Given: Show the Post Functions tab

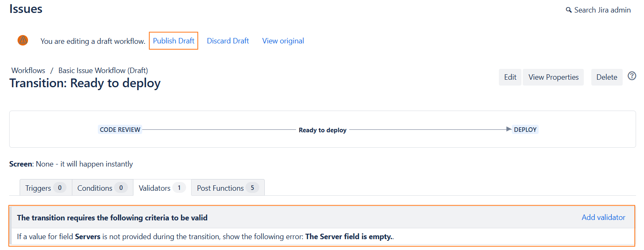Looking at the screenshot, I should [x=227, y=188].
